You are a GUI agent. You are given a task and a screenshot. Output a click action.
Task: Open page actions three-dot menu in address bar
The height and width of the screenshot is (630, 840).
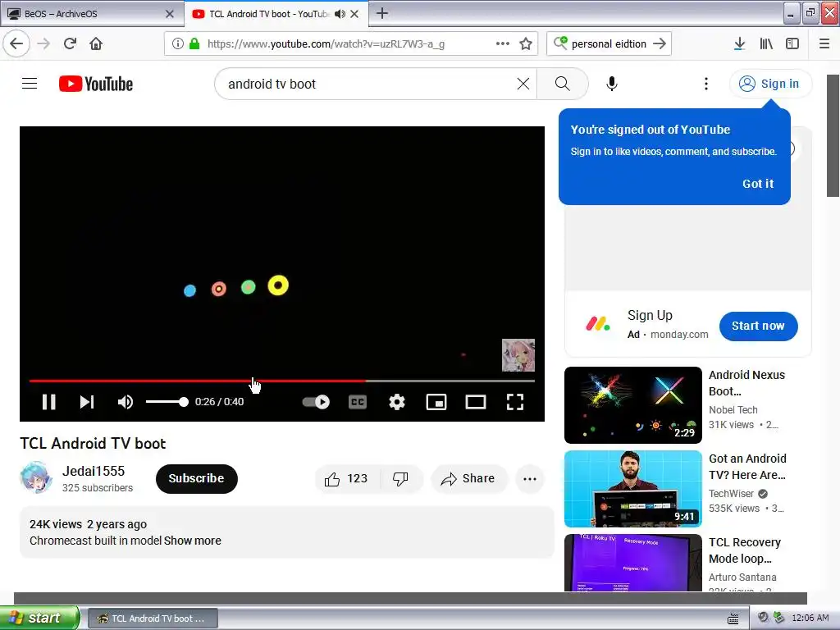[503, 43]
